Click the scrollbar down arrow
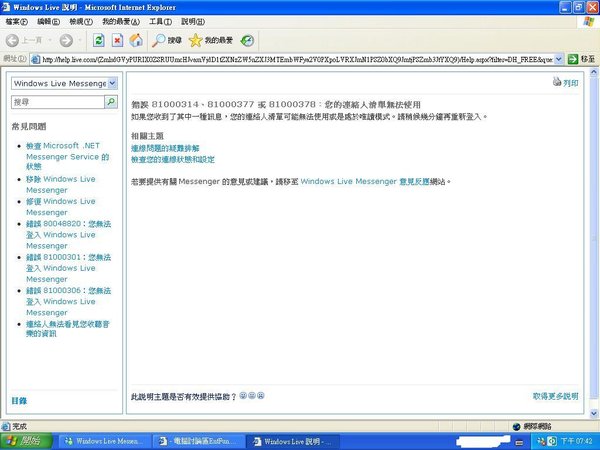 (594, 413)
